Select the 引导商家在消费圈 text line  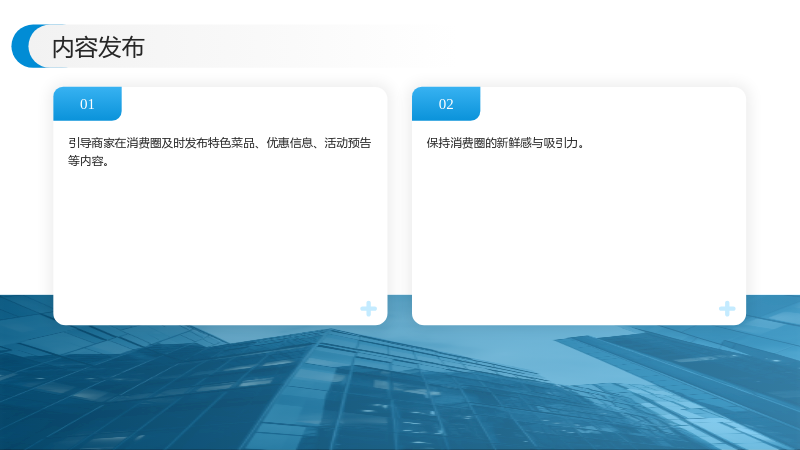(219, 143)
